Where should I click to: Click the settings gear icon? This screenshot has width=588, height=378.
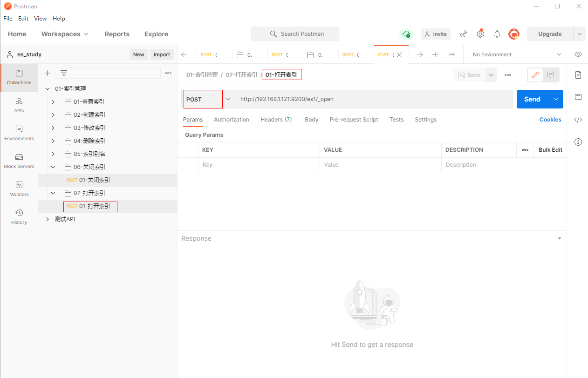pos(480,34)
